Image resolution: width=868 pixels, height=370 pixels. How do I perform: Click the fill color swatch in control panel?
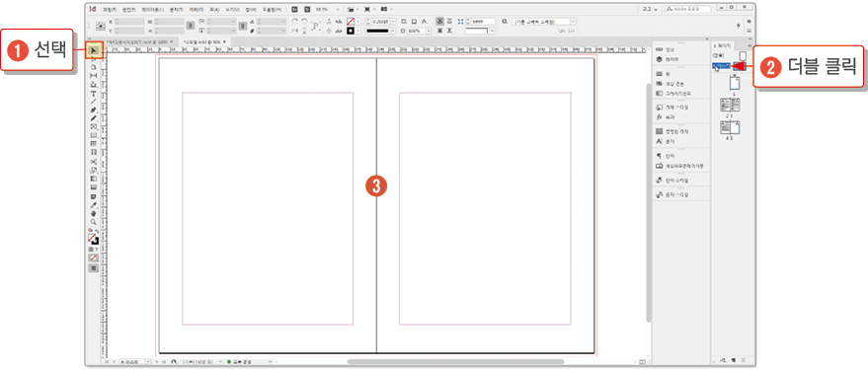coord(351,22)
